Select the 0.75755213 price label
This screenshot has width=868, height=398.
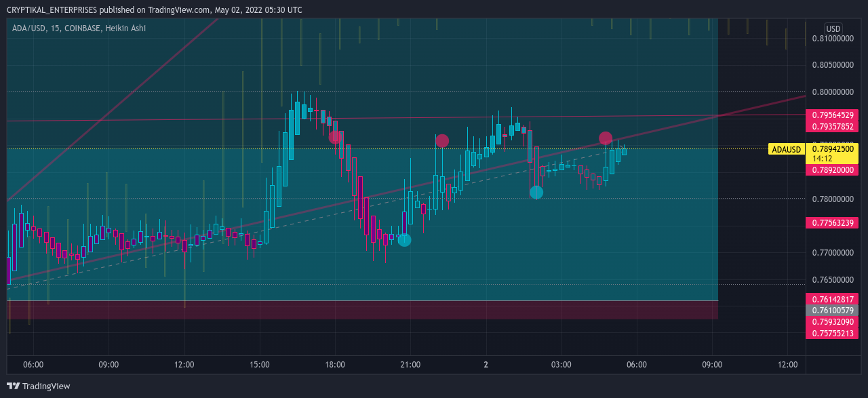[x=833, y=333]
